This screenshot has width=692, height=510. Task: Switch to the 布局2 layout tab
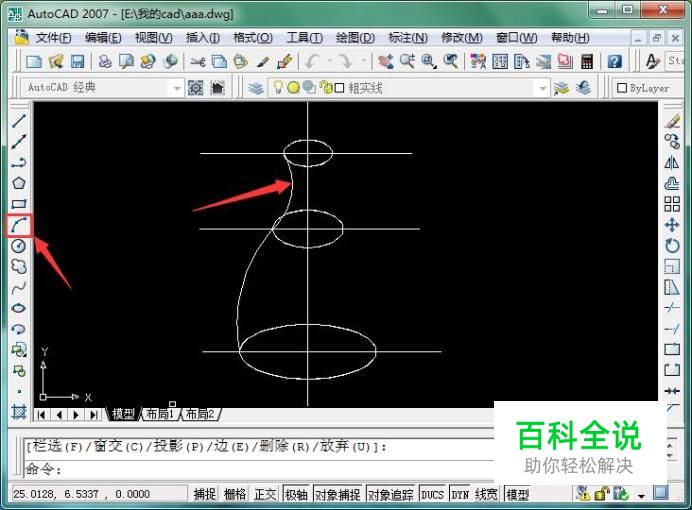[200, 414]
